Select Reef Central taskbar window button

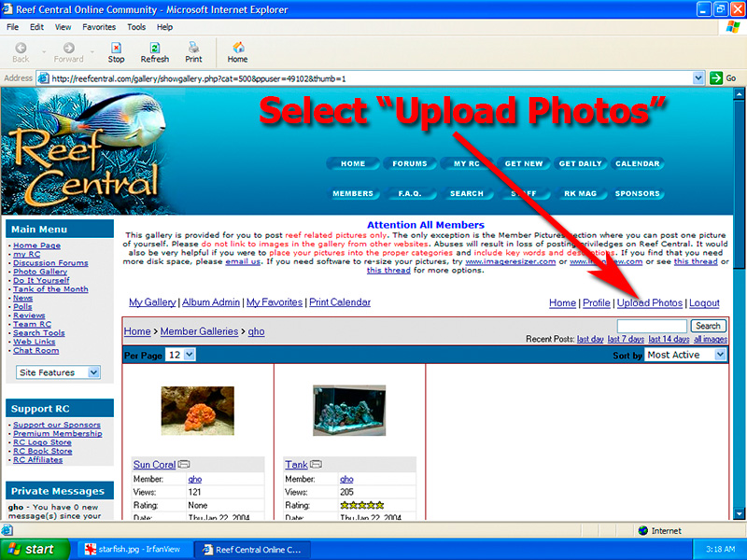(252, 549)
